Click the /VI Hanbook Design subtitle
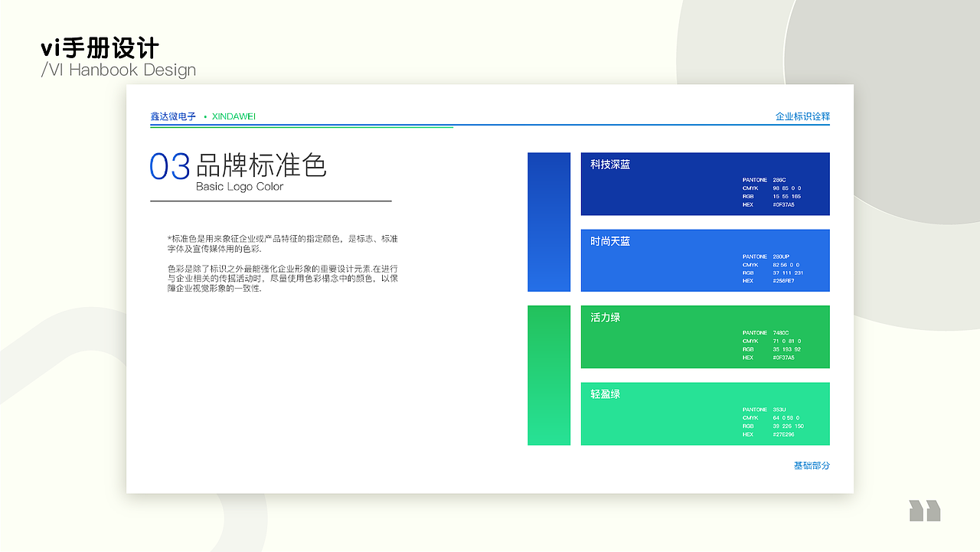Viewport: 980px width, 552px height. (x=118, y=70)
